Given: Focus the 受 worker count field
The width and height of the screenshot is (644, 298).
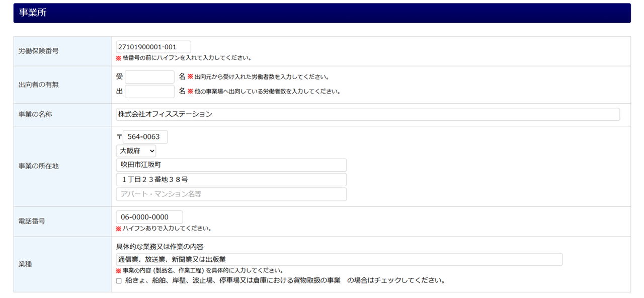Looking at the screenshot, I should tap(149, 77).
